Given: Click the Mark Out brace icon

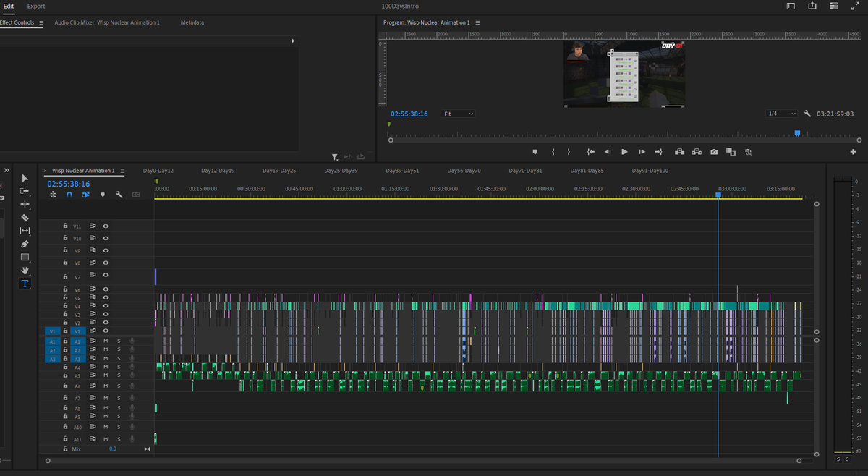Looking at the screenshot, I should click(x=569, y=152).
